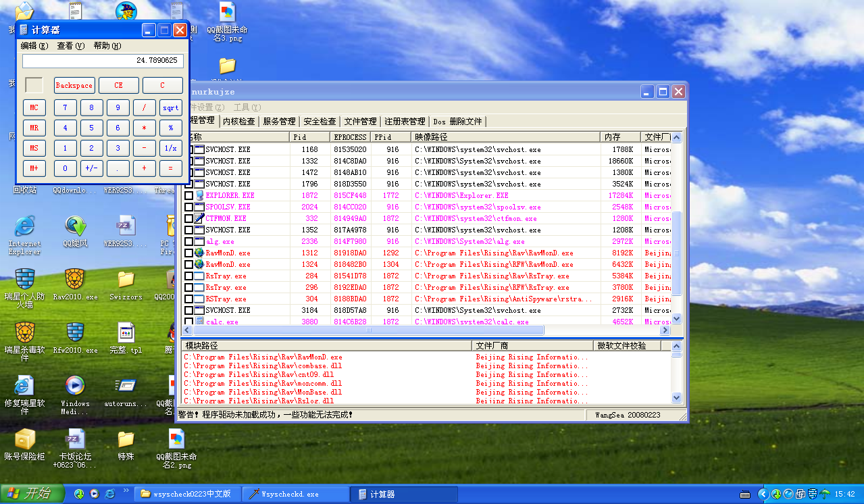Open the autoruns desktop icon

(126, 386)
